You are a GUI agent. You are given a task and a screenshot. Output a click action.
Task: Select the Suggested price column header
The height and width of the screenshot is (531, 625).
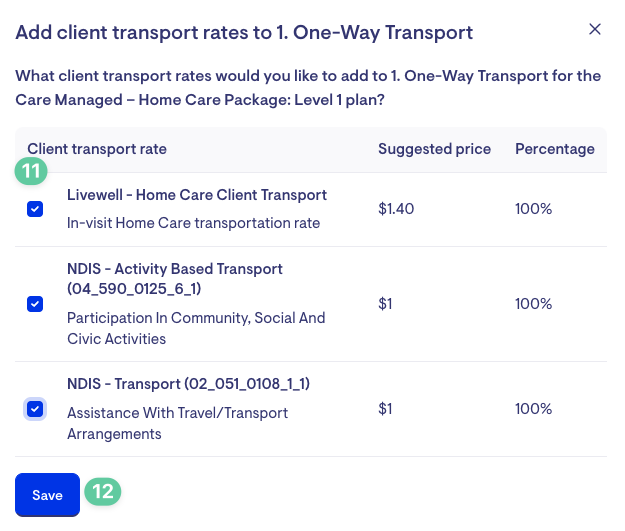click(434, 149)
